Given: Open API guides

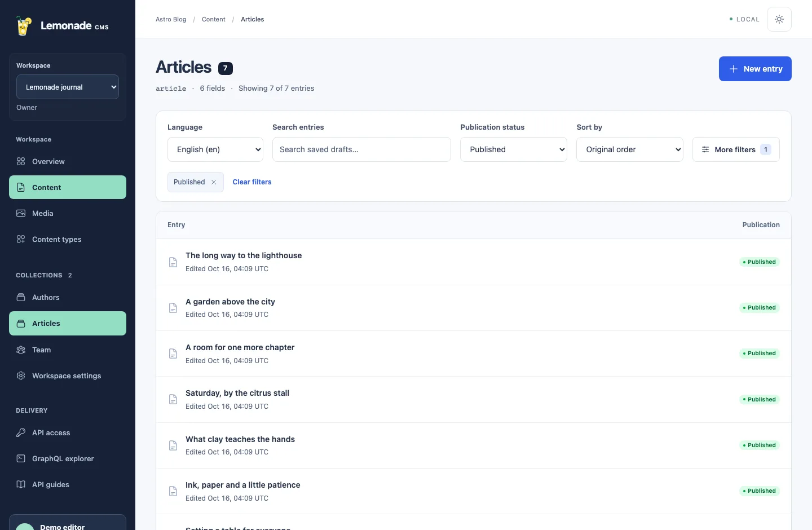Looking at the screenshot, I should click(68, 484).
